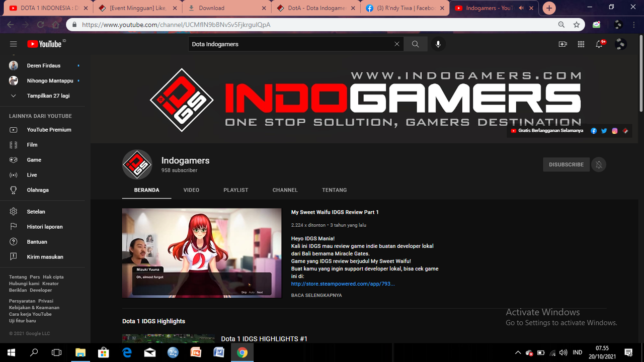644x362 pixels.
Task: Reload the page in Chrome
Action: pyautogui.click(x=41, y=25)
